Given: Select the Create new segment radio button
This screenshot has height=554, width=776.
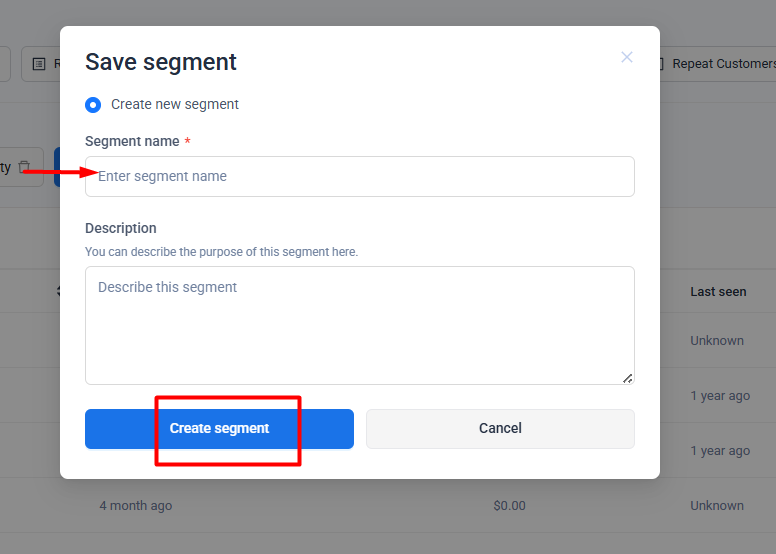Looking at the screenshot, I should pyautogui.click(x=93, y=105).
